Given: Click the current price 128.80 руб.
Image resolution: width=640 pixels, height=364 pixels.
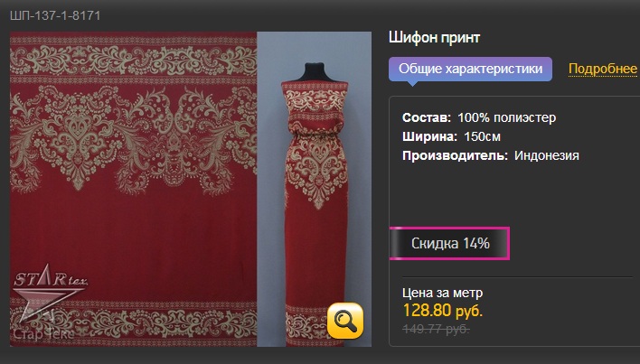Looking at the screenshot, I should click(x=442, y=311).
